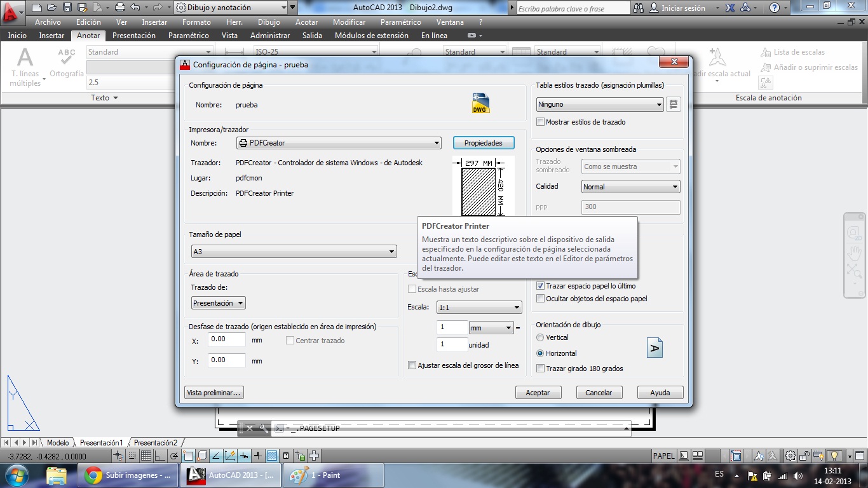Open the mm units dropdown
868x488 pixels.
pyautogui.click(x=491, y=328)
